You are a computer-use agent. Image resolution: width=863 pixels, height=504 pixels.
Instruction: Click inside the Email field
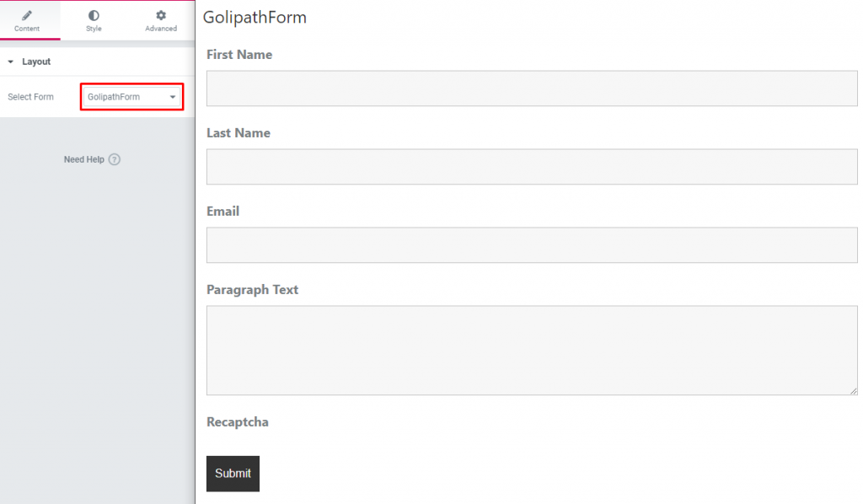point(532,245)
